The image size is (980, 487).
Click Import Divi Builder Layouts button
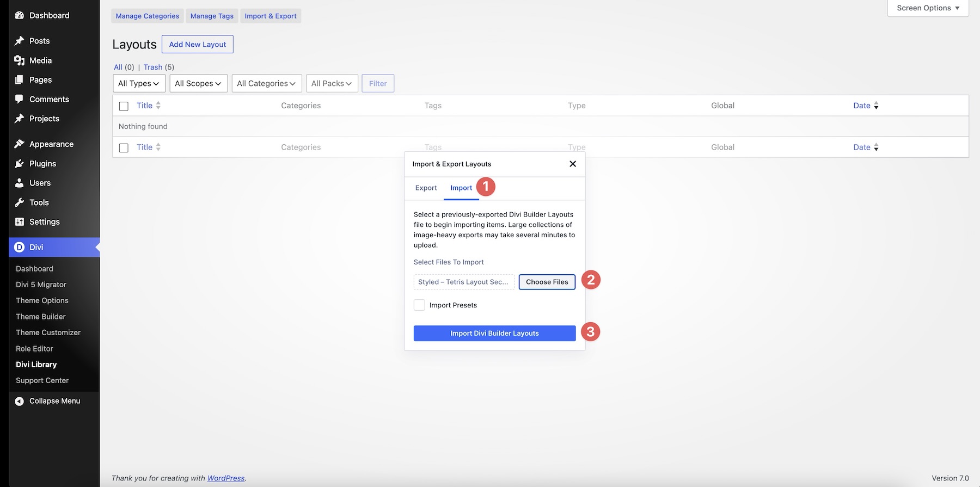pos(494,334)
